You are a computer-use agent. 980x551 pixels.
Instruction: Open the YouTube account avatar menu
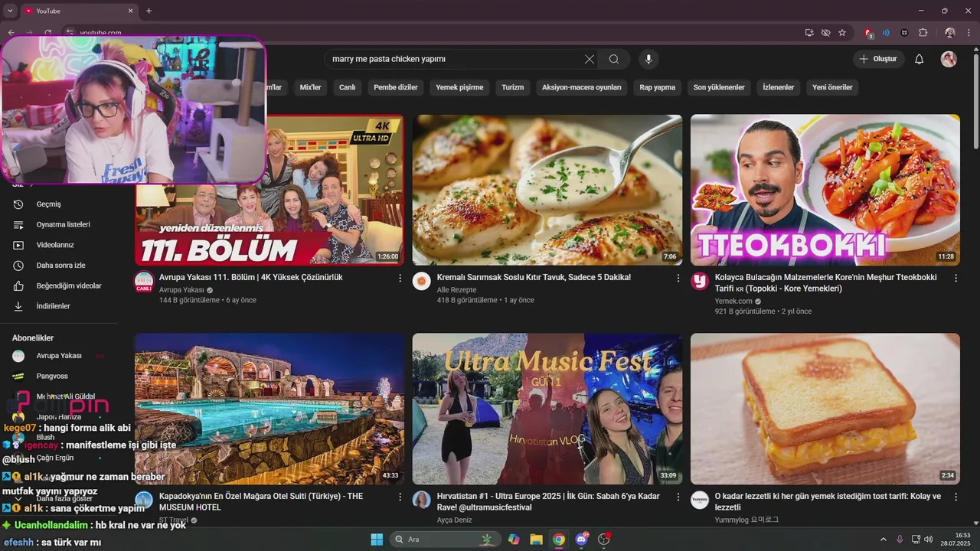pos(949,59)
